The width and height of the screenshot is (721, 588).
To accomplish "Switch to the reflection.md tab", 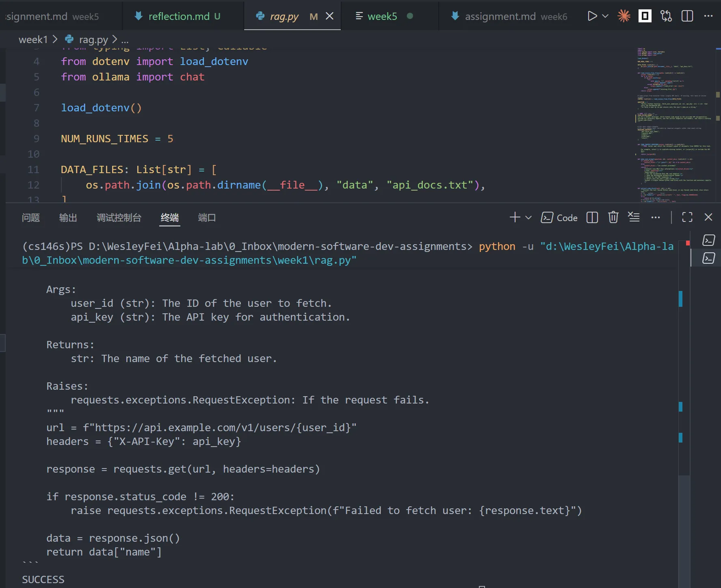I will 179,16.
